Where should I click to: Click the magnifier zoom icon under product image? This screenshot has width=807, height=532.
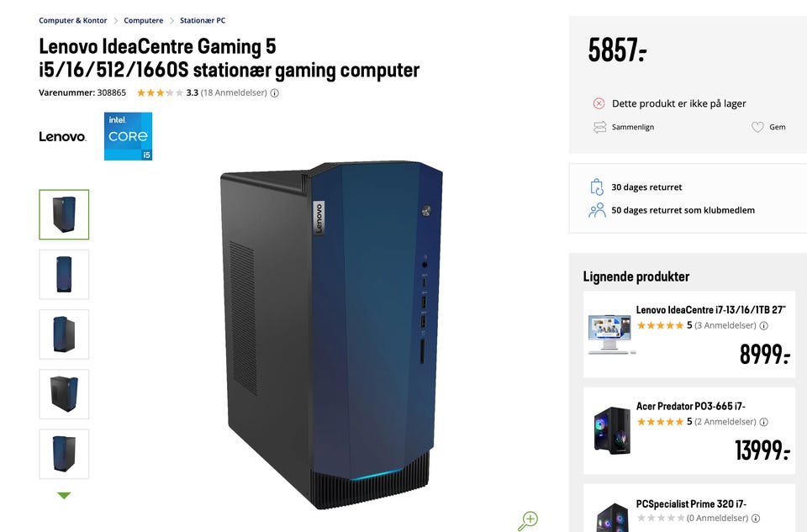[x=528, y=520]
